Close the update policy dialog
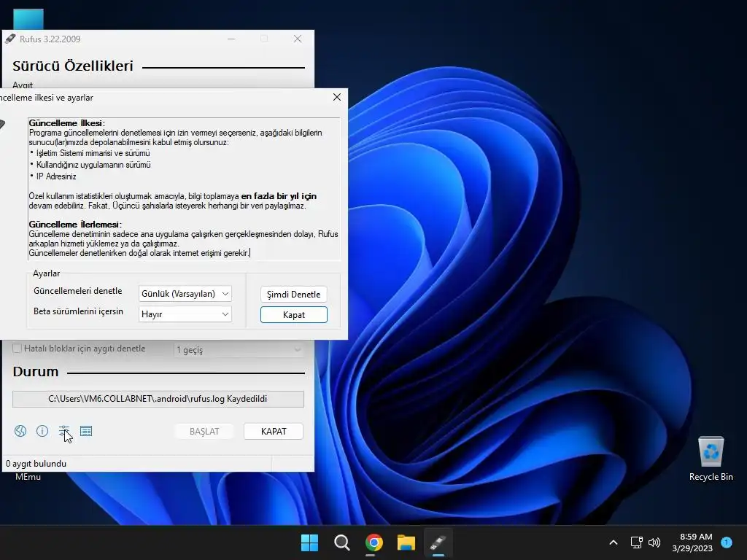Screen dimensions: 747x560 click(337, 97)
